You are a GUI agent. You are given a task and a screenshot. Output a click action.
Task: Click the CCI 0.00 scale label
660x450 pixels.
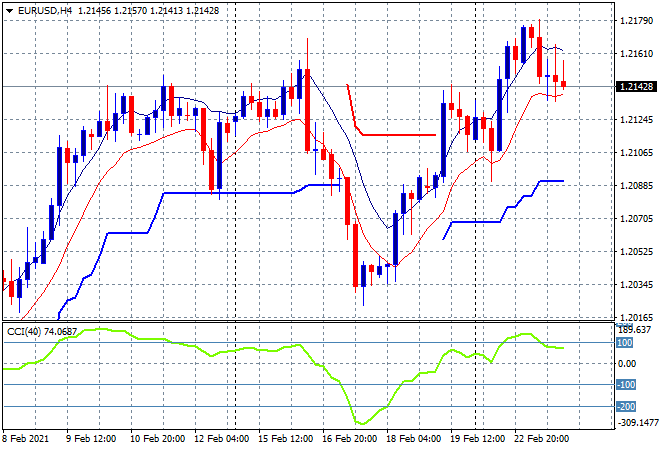[x=627, y=364]
